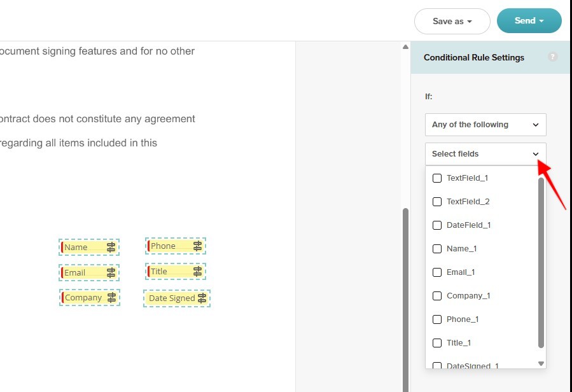Open the Save as dropdown menu
This screenshot has height=392, width=572.
pyautogui.click(x=452, y=21)
